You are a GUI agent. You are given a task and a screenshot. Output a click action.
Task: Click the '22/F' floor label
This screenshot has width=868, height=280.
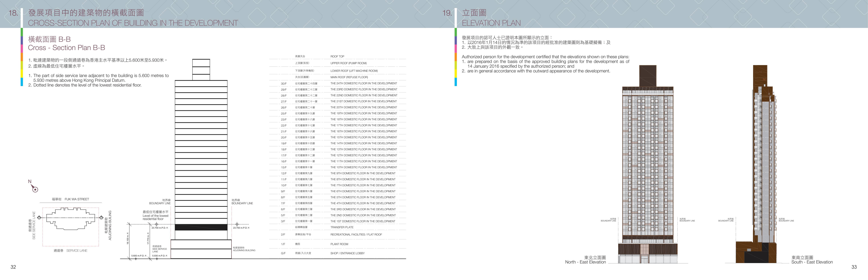(284, 126)
